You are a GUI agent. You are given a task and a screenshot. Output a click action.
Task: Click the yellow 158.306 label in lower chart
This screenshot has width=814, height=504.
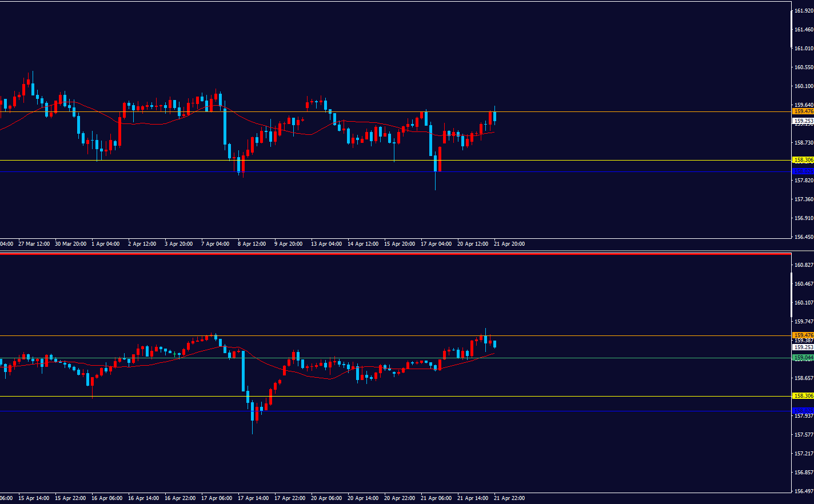[x=803, y=396]
